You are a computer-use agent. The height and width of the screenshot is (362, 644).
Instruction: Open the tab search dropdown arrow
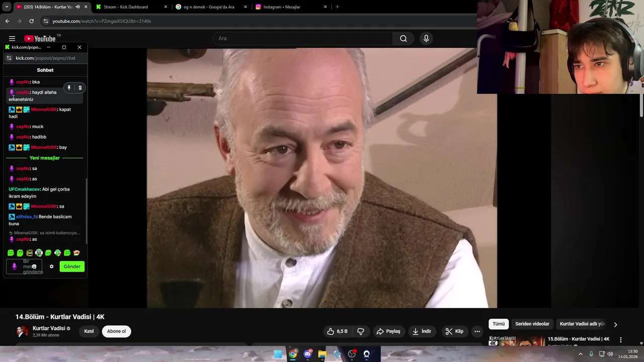point(6,7)
